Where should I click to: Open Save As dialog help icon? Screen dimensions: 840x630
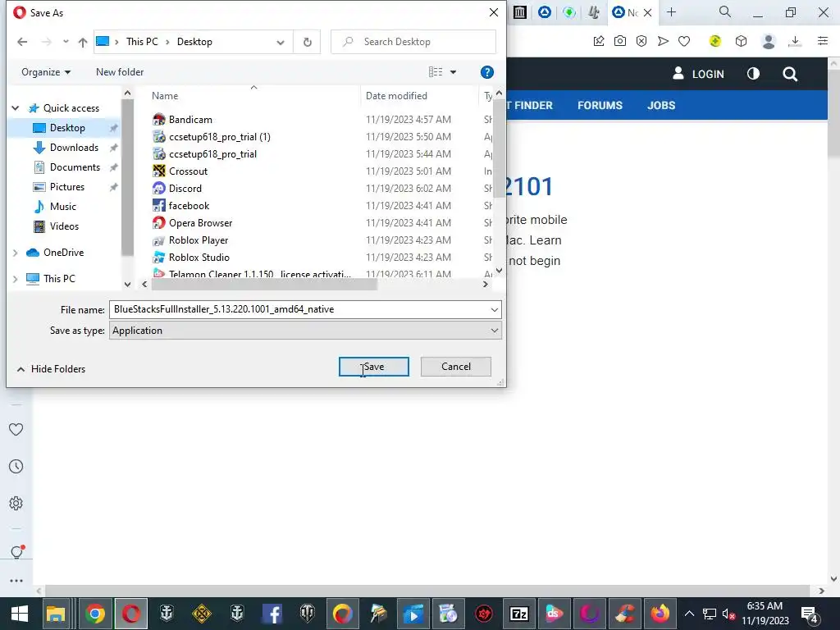pos(487,72)
